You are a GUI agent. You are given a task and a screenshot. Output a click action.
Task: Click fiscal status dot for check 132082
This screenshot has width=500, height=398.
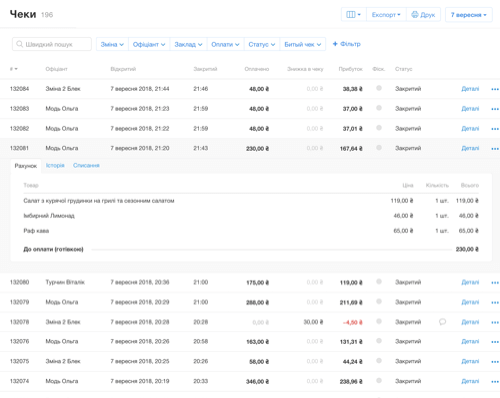(379, 128)
